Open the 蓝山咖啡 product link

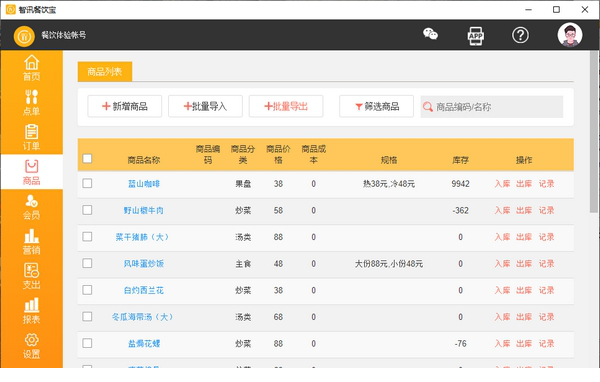(x=143, y=184)
